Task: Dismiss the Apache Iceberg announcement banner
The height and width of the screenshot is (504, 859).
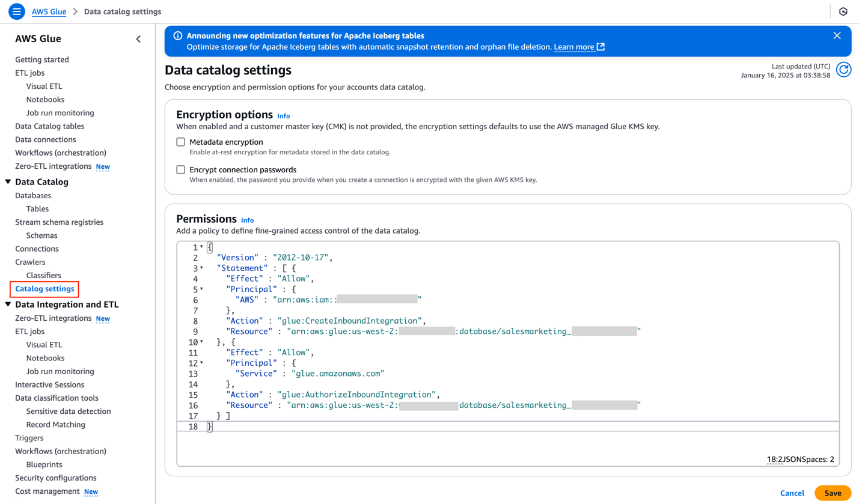Action: 837,36
